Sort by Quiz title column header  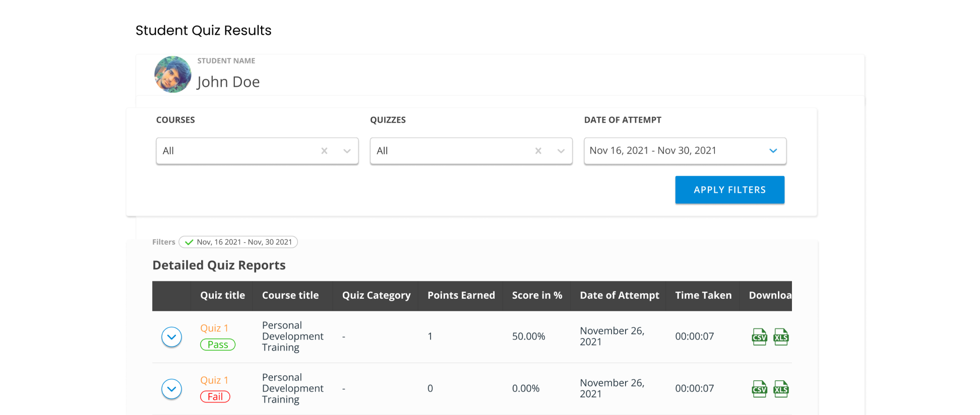coord(222,296)
